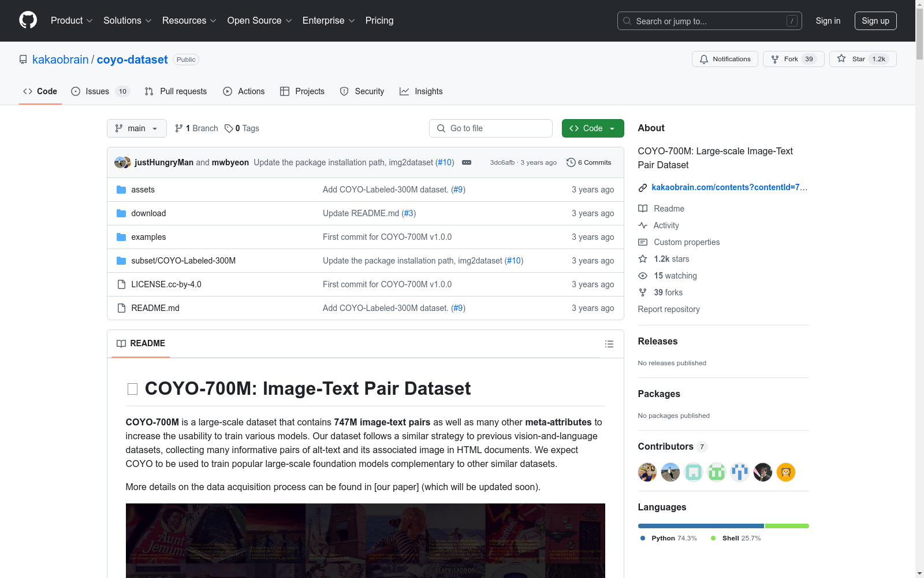Click the Notifications bell button
This screenshot has width=924, height=578.
coord(725,59)
